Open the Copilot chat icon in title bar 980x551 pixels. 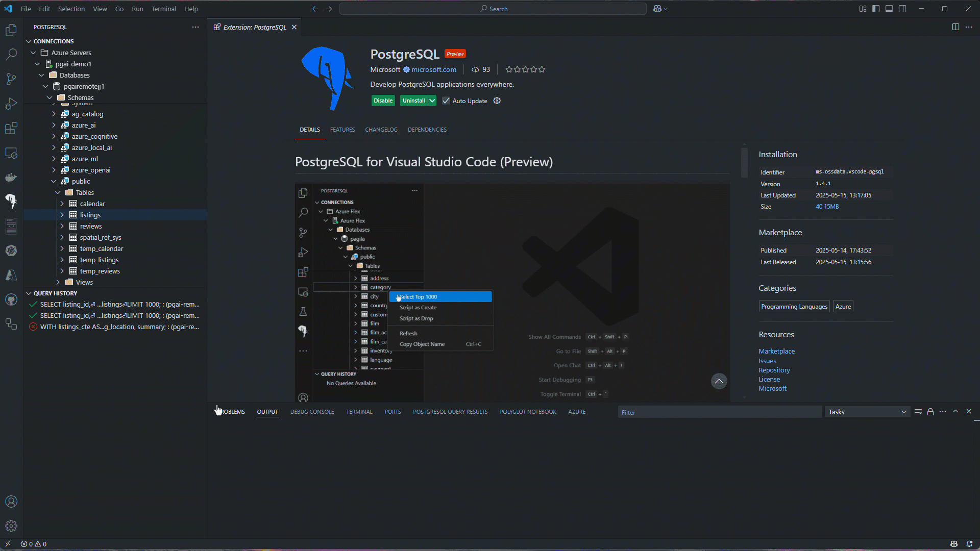click(x=657, y=9)
